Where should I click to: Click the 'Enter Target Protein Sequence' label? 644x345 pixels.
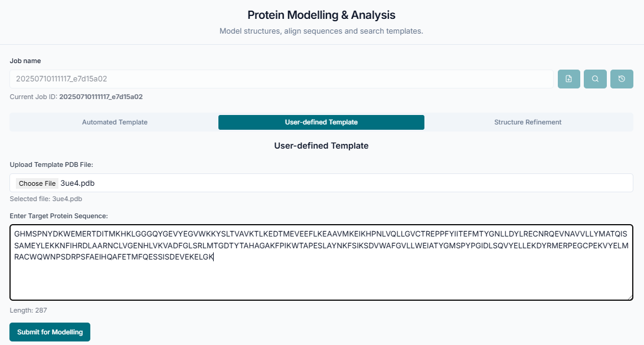[58, 216]
